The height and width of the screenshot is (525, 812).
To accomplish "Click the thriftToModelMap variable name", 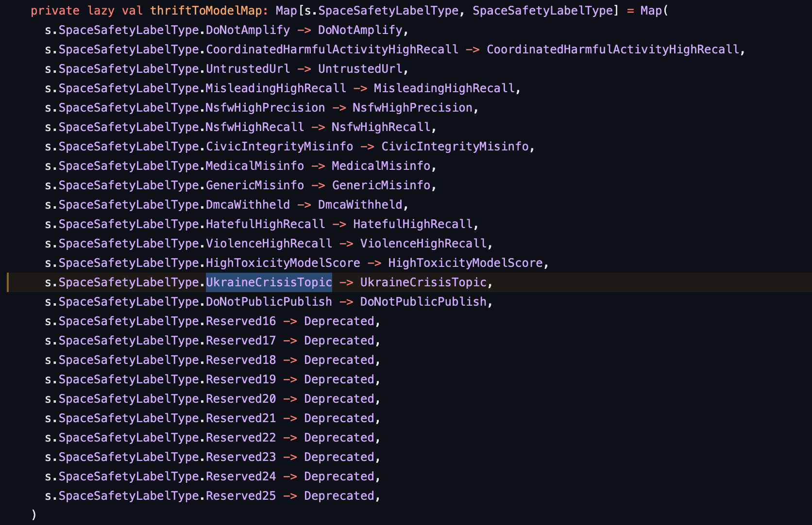I will click(206, 11).
